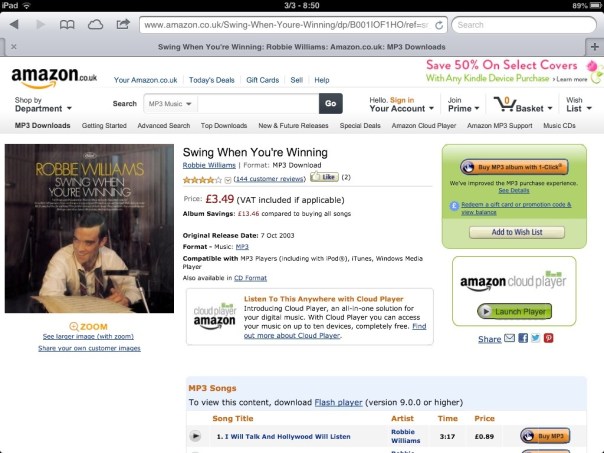Screen dimensions: 604x453
Task: Share album via Facebook icon
Action: click(523, 338)
